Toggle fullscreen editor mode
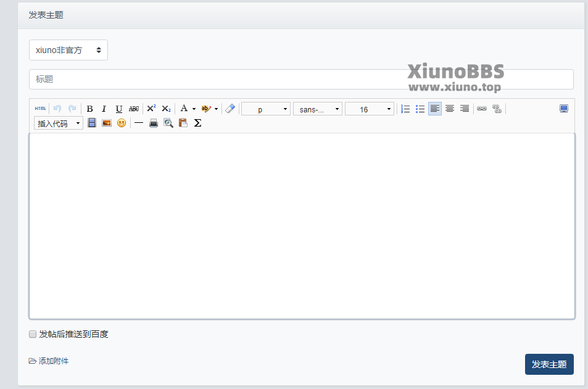The height and width of the screenshot is (389, 588). click(x=564, y=109)
